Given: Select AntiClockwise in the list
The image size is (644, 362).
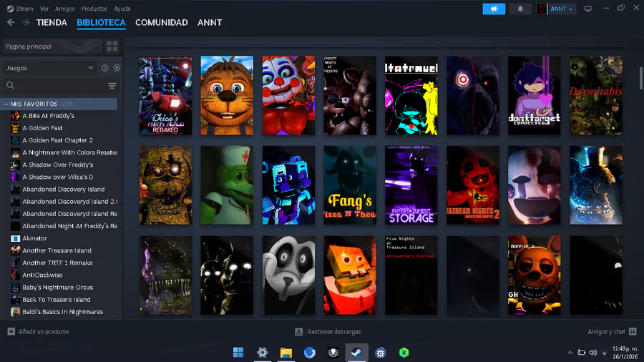Looking at the screenshot, I should (x=42, y=275).
